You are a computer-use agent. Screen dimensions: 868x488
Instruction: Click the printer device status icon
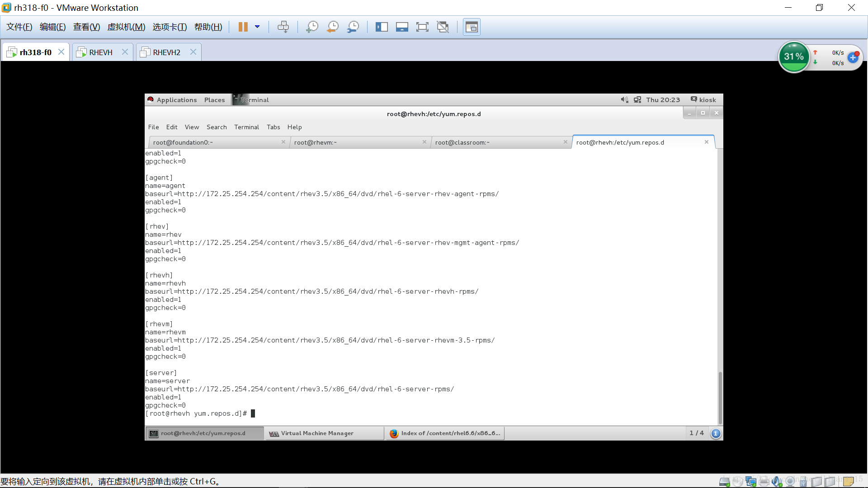[x=764, y=482]
